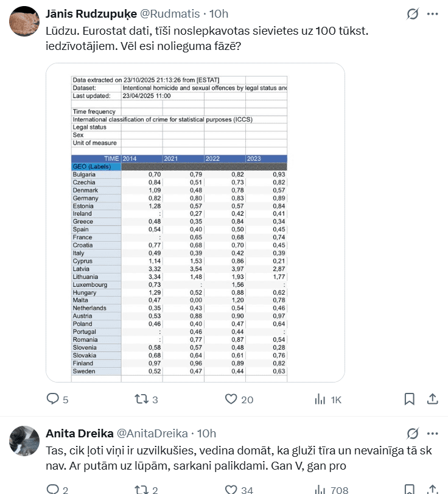Repost Jānis Rudzupuķe's Eurostat post
This screenshot has height=494, width=448.
pos(141,399)
